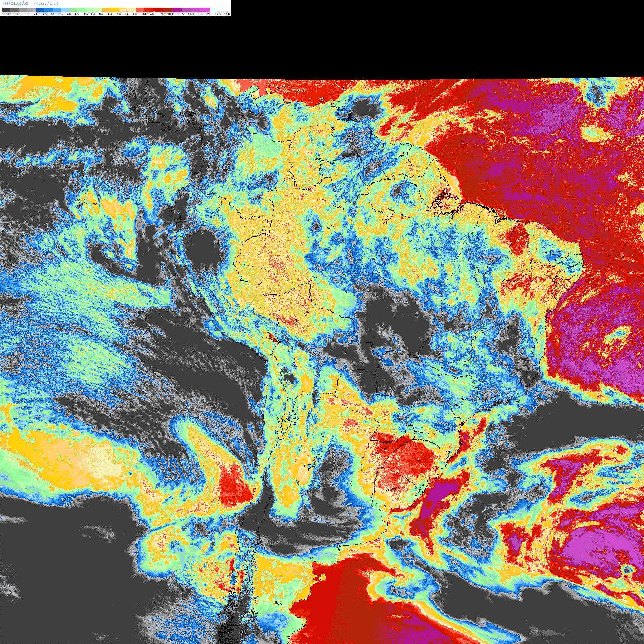This screenshot has height=644, width=644.
Task: Click the 12.5 scale label
Action: pos(218,14)
